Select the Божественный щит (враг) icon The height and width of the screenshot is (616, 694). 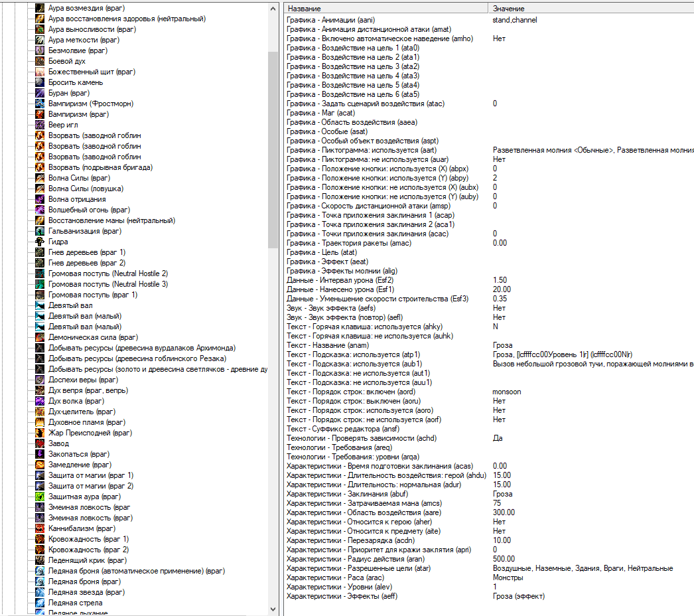click(40, 72)
